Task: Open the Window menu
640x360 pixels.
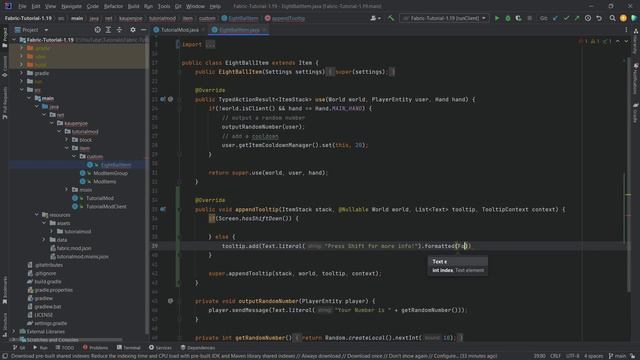Action: pos(195,6)
